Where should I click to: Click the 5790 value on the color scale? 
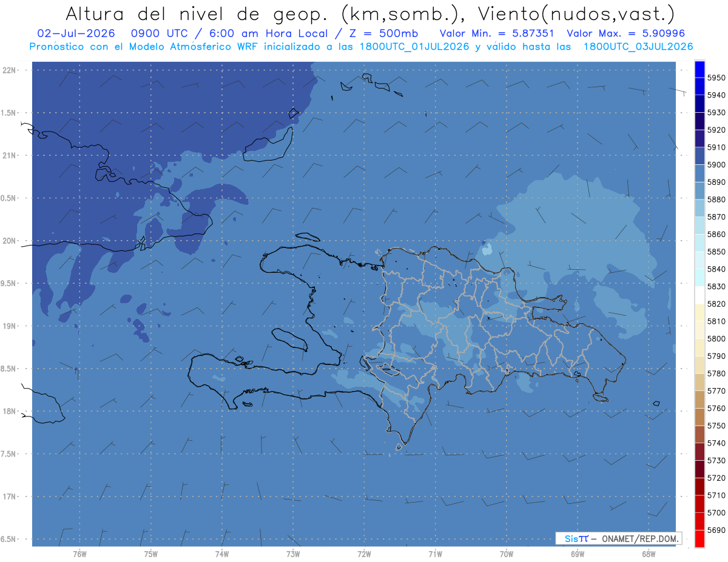716,356
